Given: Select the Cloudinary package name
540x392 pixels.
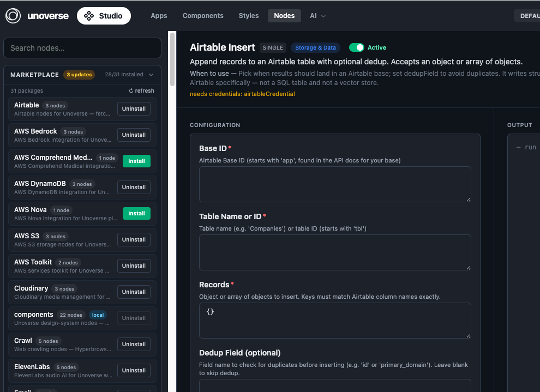Looking at the screenshot, I should [x=31, y=288].
